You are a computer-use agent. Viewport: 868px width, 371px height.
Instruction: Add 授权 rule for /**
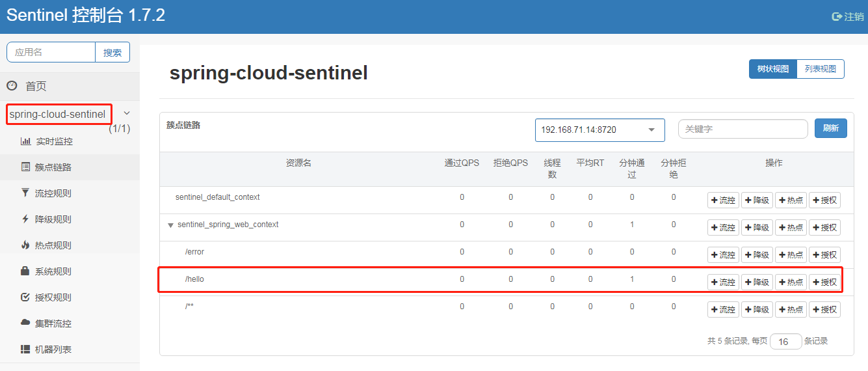[824, 310]
